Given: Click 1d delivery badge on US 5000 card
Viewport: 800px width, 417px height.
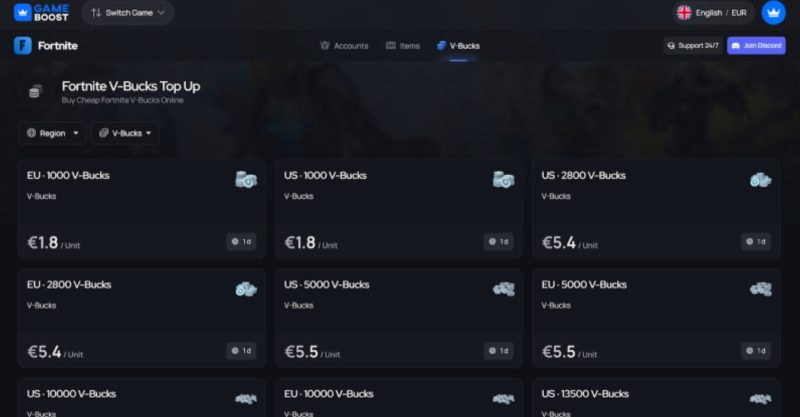Looking at the screenshot, I should [x=498, y=351].
